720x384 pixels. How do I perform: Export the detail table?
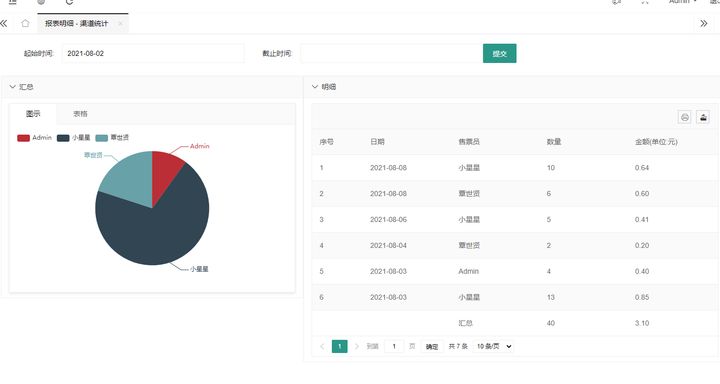coord(703,118)
